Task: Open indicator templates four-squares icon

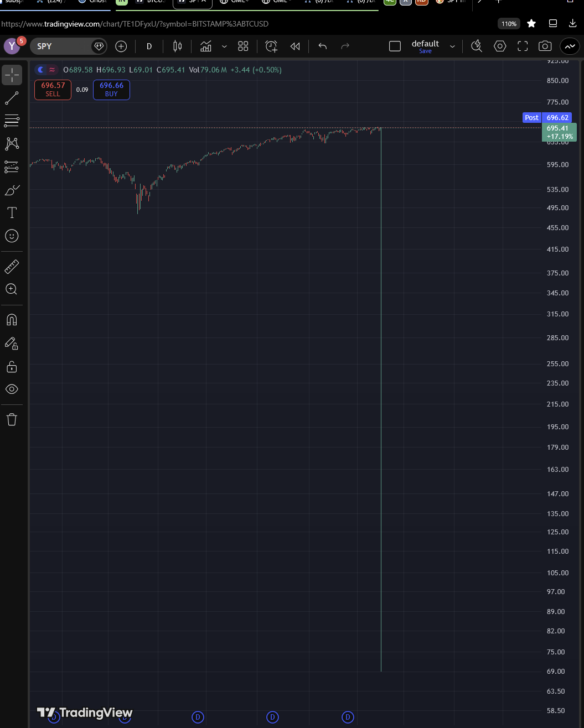Action: point(243,46)
